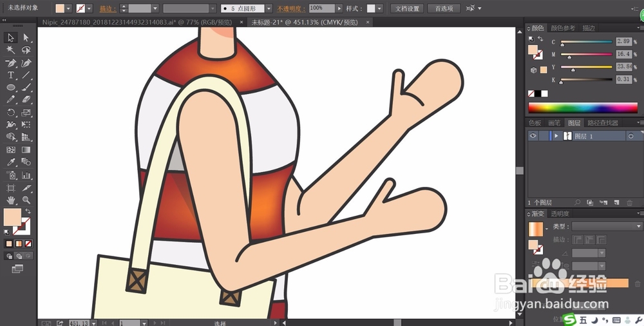Select the Direct Selection (white arrow) tool
The image size is (644, 326).
coord(26,37)
